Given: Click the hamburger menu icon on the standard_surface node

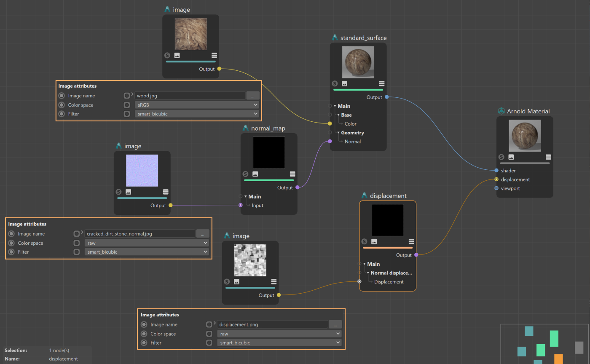Looking at the screenshot, I should 381,83.
